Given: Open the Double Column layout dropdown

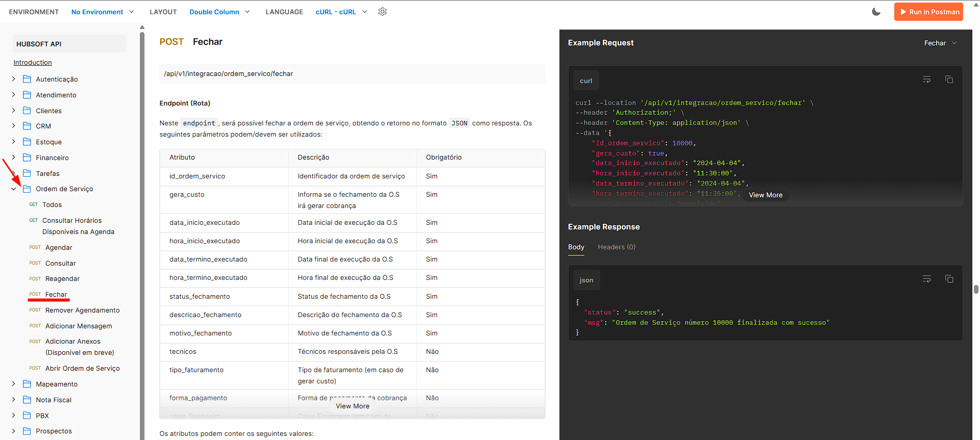Looking at the screenshot, I should pyautogui.click(x=219, y=12).
